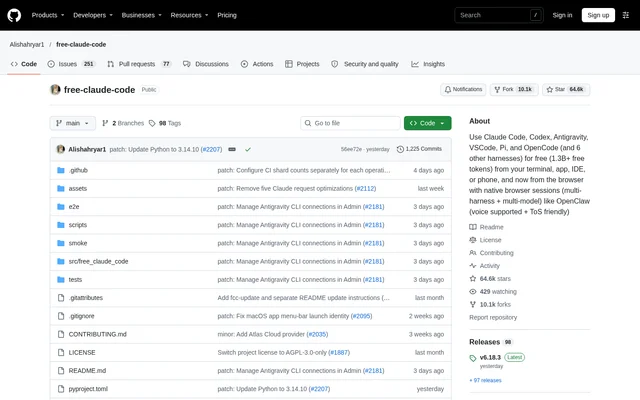View 2 Branches link

tap(123, 123)
